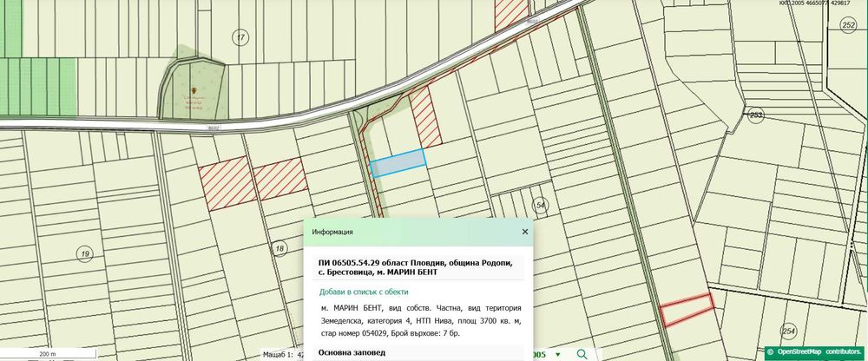Click the cadastral block label 19
The image size is (868, 361).
[x=84, y=254]
